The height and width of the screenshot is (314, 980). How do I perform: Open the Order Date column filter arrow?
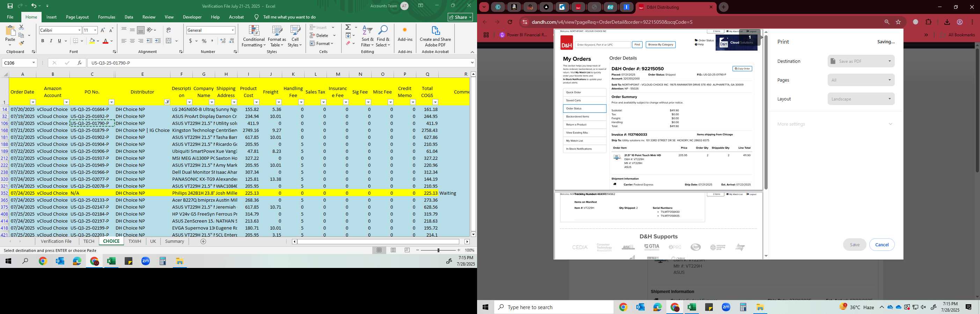pyautogui.click(x=33, y=102)
